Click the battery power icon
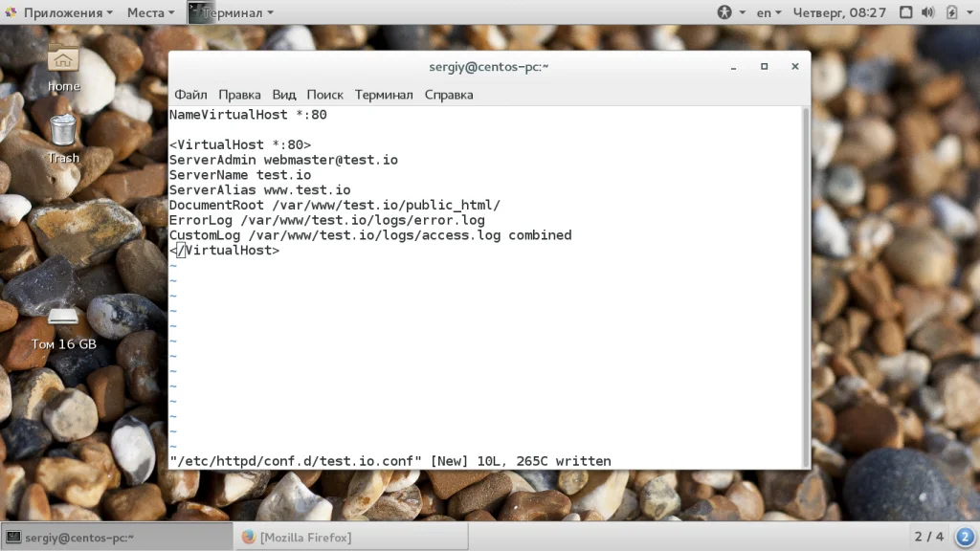 tap(951, 11)
